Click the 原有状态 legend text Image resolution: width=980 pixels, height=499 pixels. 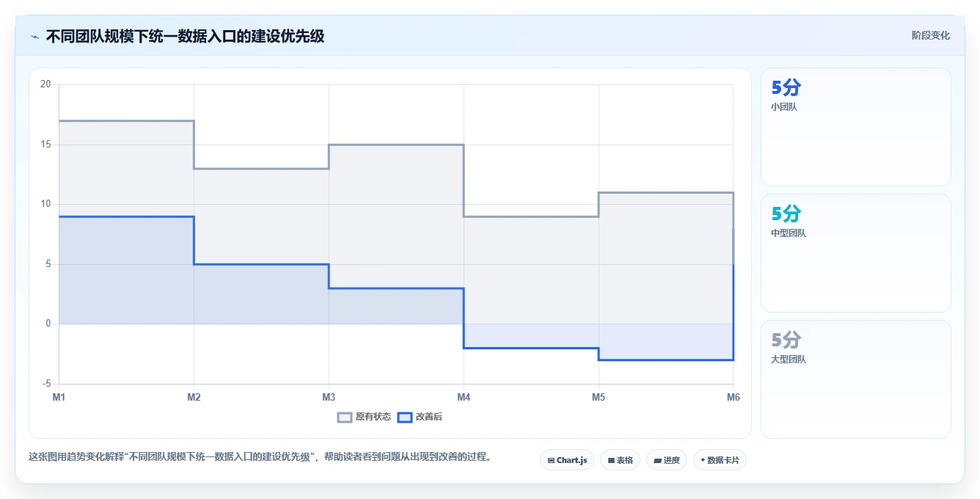[373, 417]
